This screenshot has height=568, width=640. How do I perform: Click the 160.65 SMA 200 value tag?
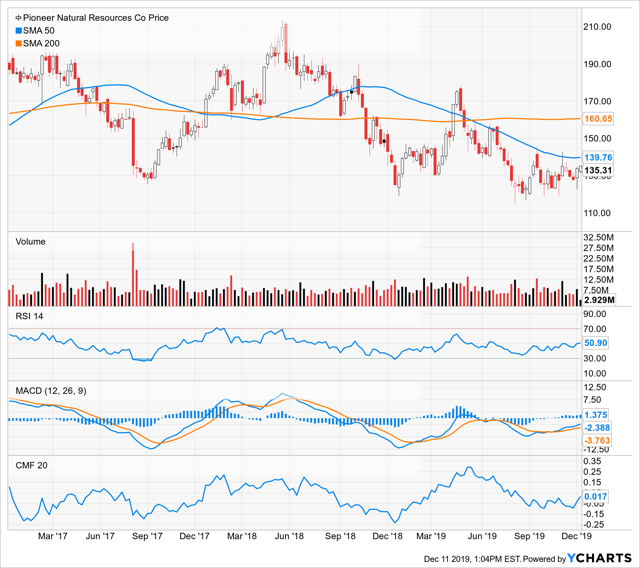pyautogui.click(x=598, y=119)
